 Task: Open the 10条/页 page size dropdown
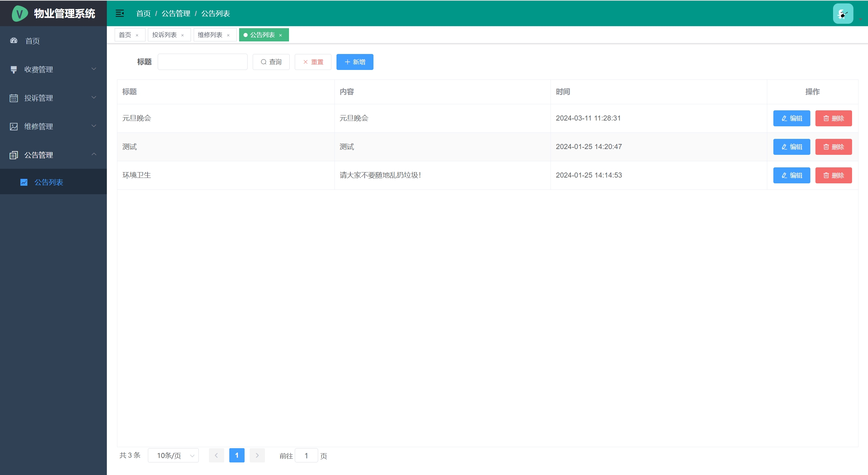173,455
